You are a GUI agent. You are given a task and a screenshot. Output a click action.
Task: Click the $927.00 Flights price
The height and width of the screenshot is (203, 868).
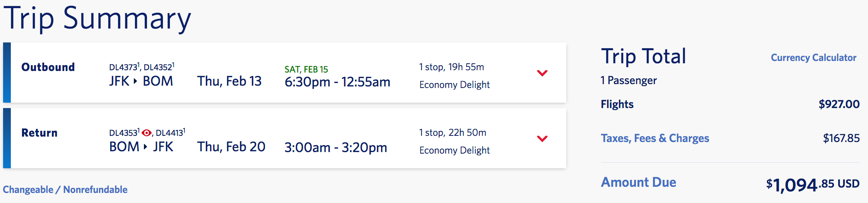[839, 104]
